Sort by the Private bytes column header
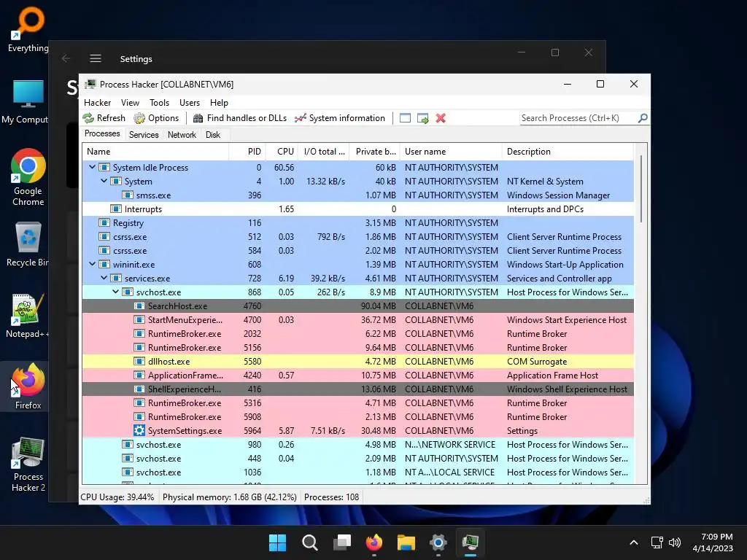 click(x=375, y=152)
